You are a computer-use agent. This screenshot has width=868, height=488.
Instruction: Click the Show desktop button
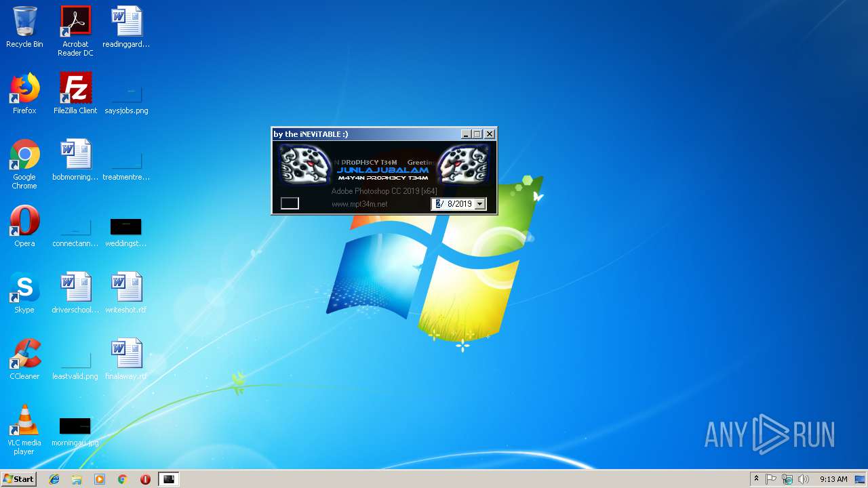point(861,479)
